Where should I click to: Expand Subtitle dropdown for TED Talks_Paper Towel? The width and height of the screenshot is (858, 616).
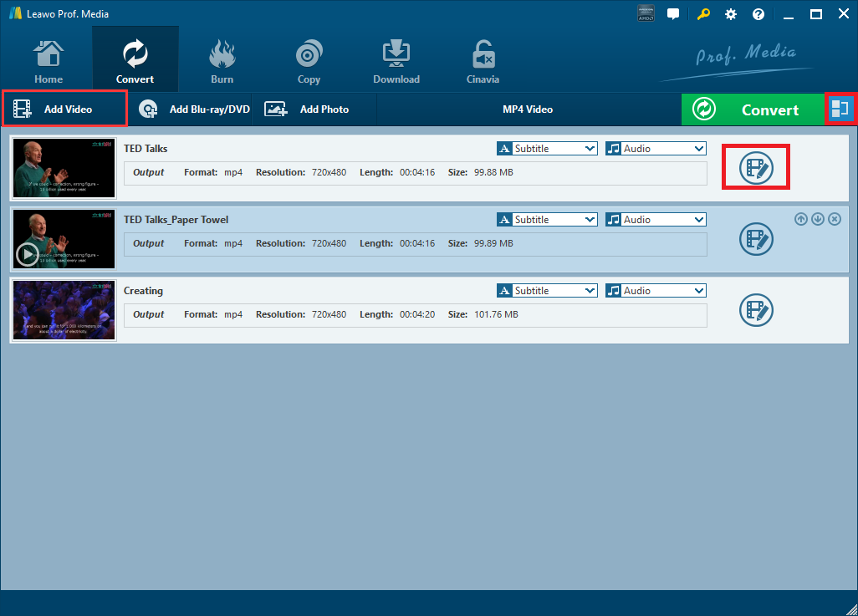(547, 219)
